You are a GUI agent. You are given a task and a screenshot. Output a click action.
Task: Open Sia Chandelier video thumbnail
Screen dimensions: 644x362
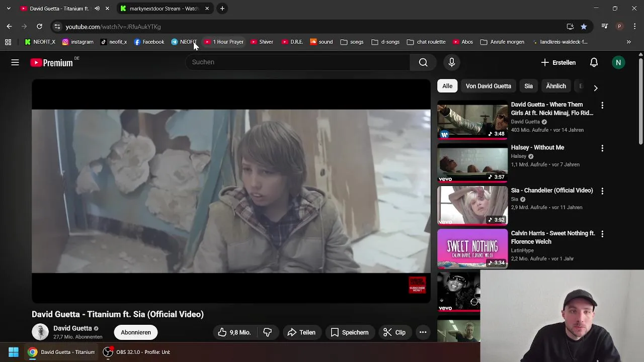pos(472,206)
